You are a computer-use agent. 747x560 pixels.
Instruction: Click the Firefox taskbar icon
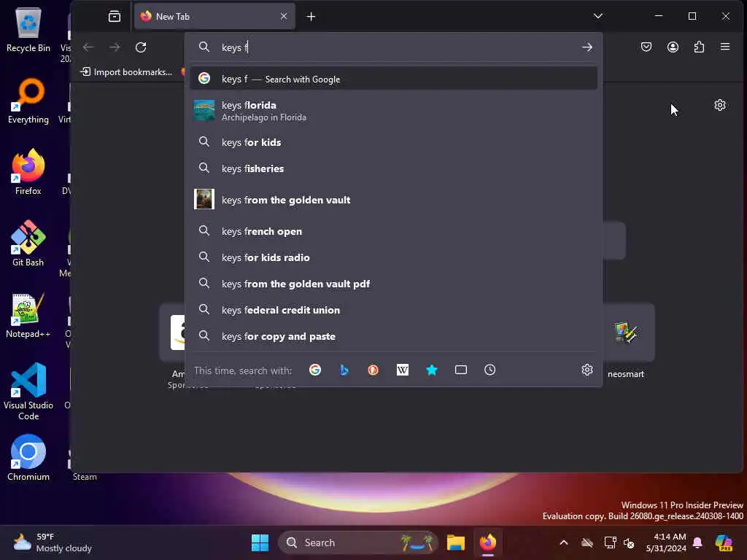488,542
